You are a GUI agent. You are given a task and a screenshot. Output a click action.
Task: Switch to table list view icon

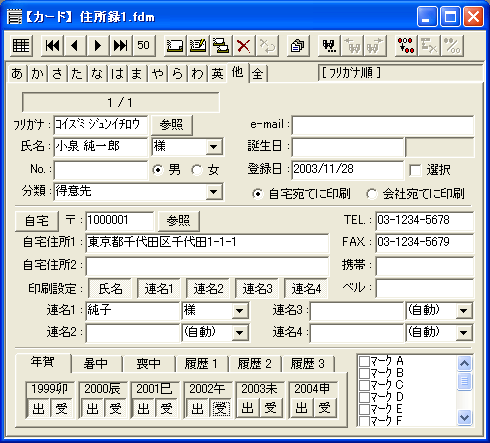click(x=21, y=45)
